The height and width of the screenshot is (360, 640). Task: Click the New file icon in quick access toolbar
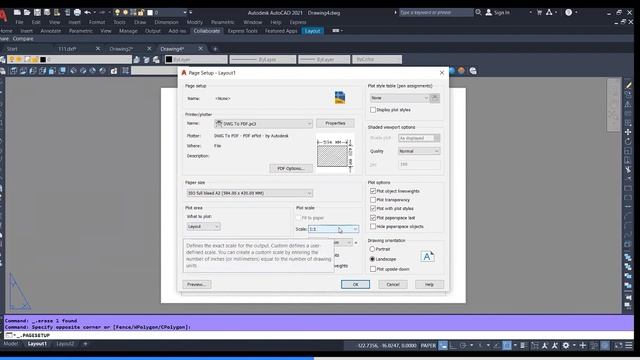click(x=17, y=13)
